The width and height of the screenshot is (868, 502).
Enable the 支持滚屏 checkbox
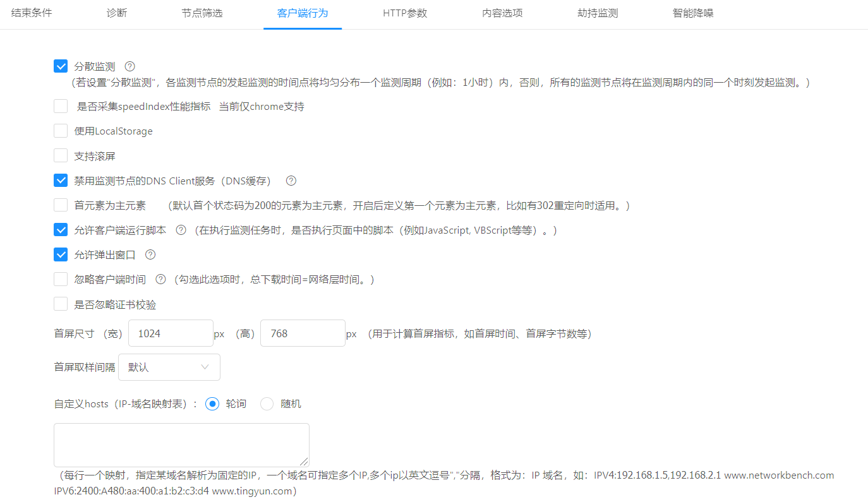61,155
